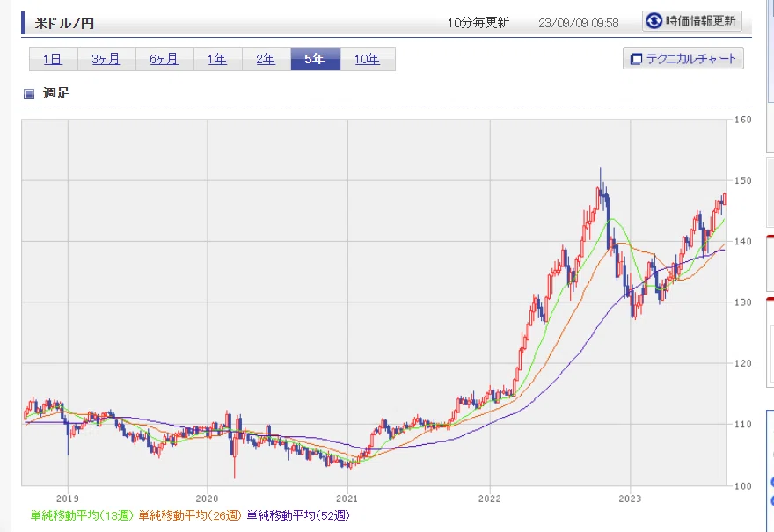Click the window icon beside テクニカルチャート

[636, 59]
